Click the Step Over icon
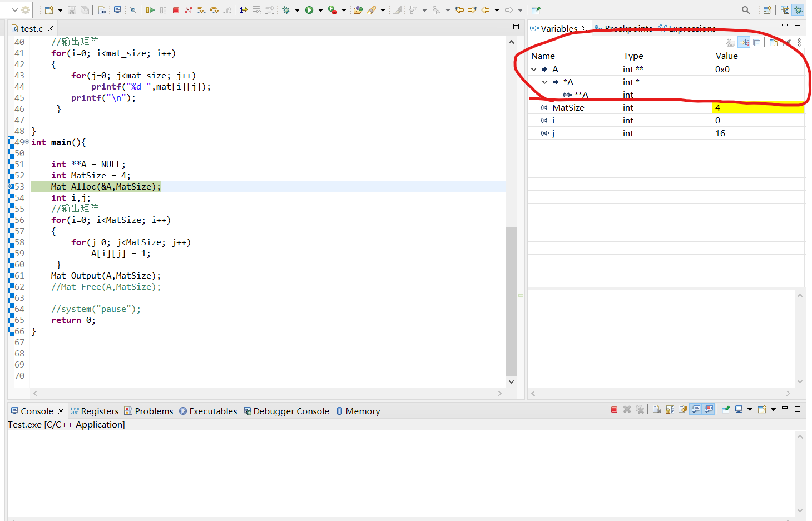Screen dimensions: 812x521 [x=214, y=10]
